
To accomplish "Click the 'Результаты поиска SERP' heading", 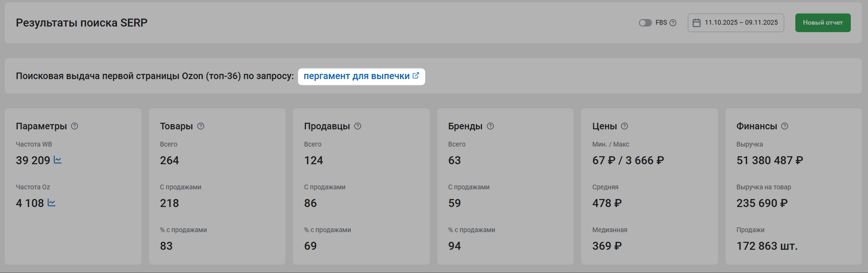I will (x=81, y=23).
